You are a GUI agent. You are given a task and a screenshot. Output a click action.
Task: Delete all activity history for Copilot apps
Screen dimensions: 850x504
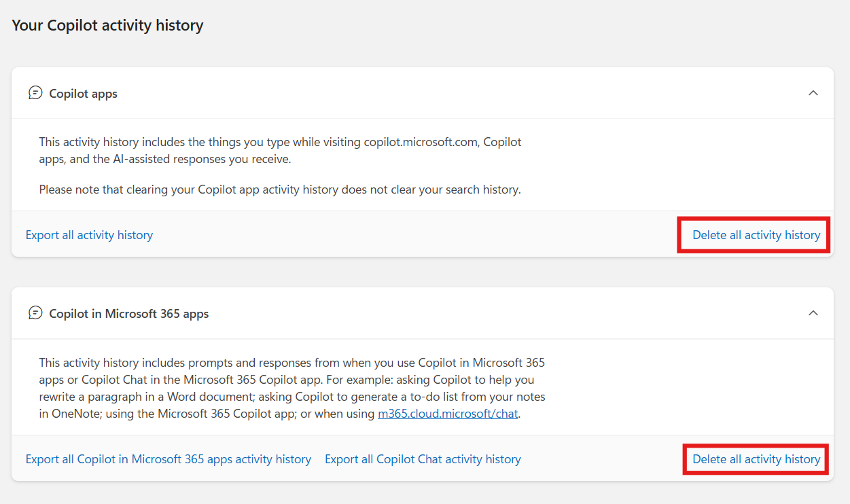pos(756,235)
